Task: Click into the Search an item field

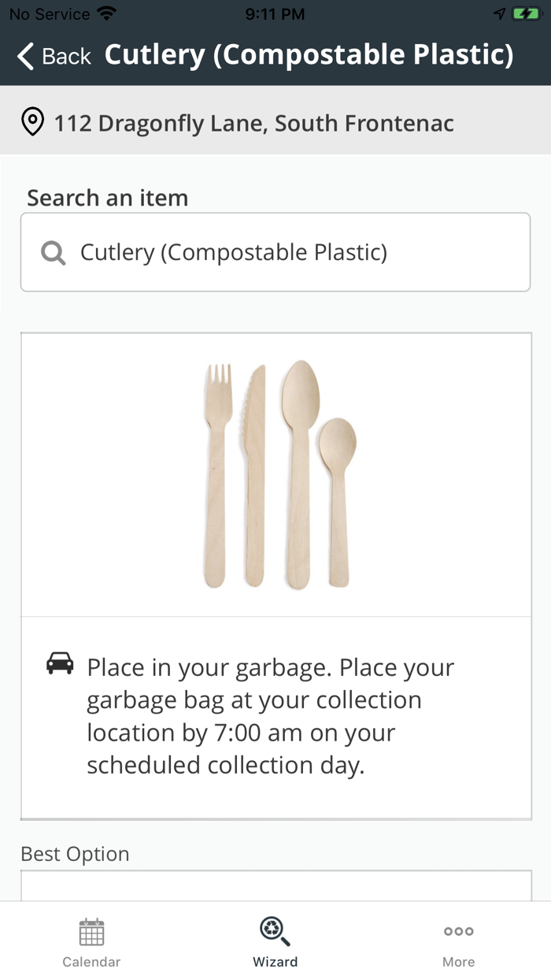Action: pyautogui.click(x=299, y=253)
